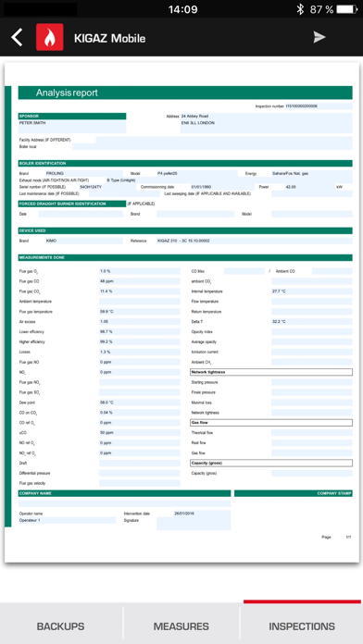The width and height of the screenshot is (363, 644).
Task: Tap the Bluetooth status icon
Action: (301, 9)
